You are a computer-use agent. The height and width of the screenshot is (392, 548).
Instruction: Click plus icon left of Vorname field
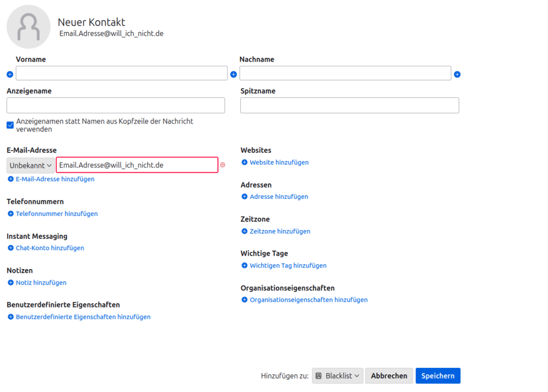click(10, 74)
